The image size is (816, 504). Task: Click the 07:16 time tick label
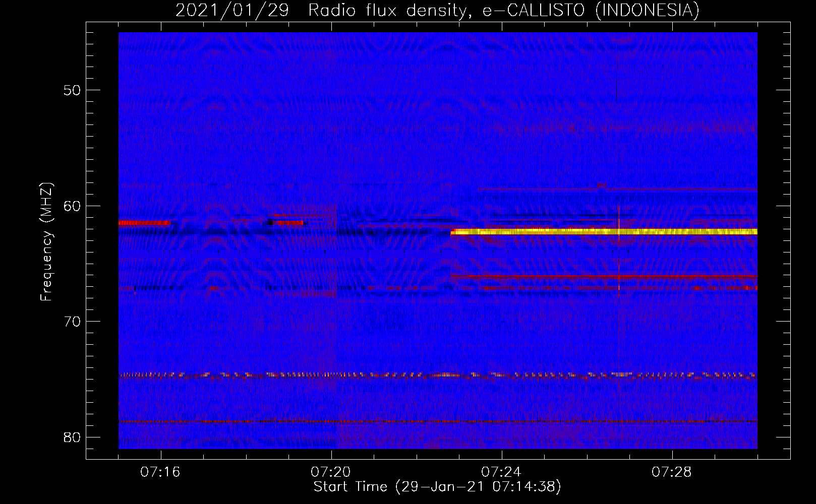tap(160, 472)
